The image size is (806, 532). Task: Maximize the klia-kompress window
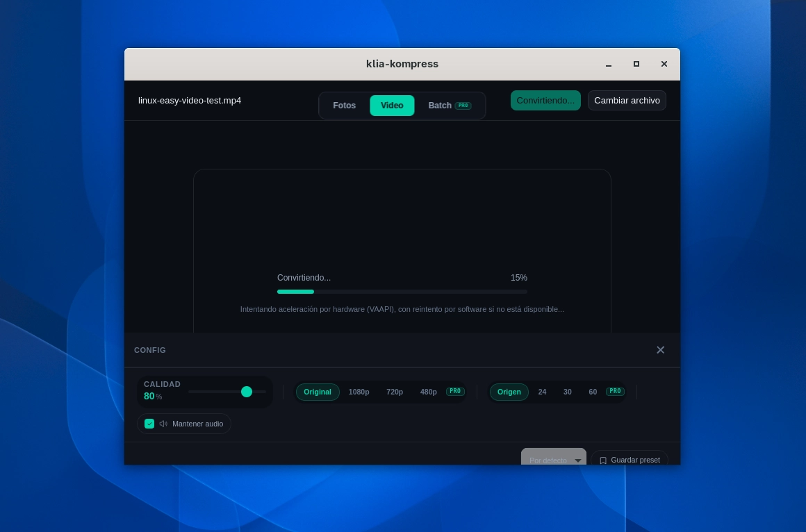(x=636, y=64)
